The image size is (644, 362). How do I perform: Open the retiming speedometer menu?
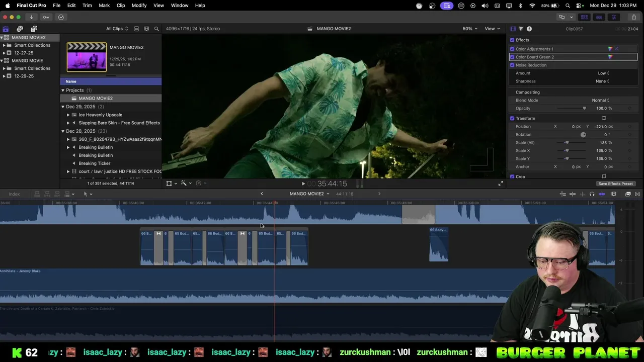coord(200,184)
